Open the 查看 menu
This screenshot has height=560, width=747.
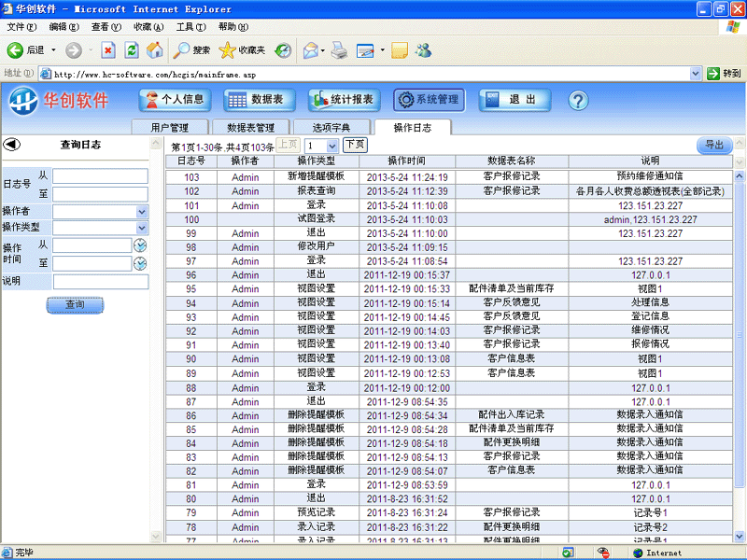pyautogui.click(x=106, y=27)
